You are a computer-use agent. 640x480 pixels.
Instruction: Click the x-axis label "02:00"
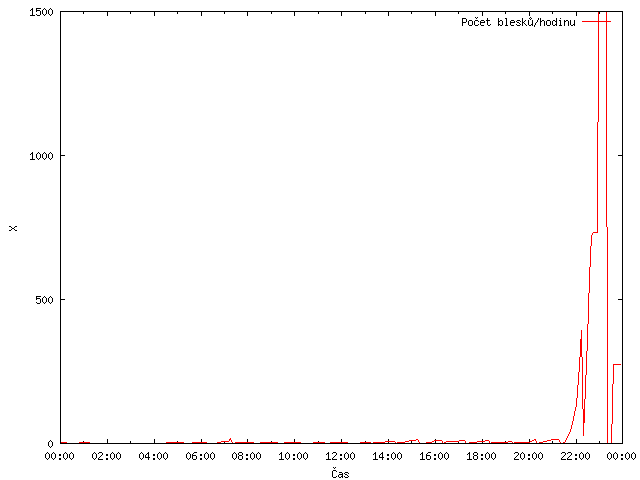(106, 456)
